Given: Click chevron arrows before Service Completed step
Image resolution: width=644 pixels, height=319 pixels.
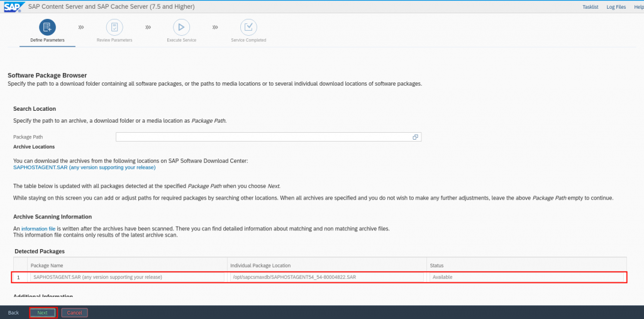Looking at the screenshot, I should click(215, 28).
